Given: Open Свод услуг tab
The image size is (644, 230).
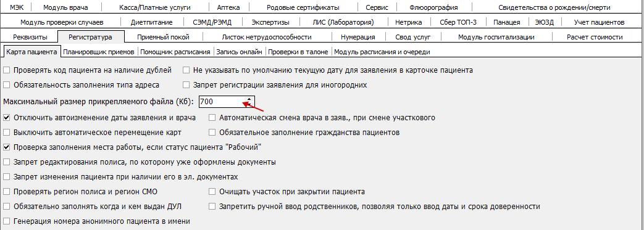Looking at the screenshot, I should [413, 37].
